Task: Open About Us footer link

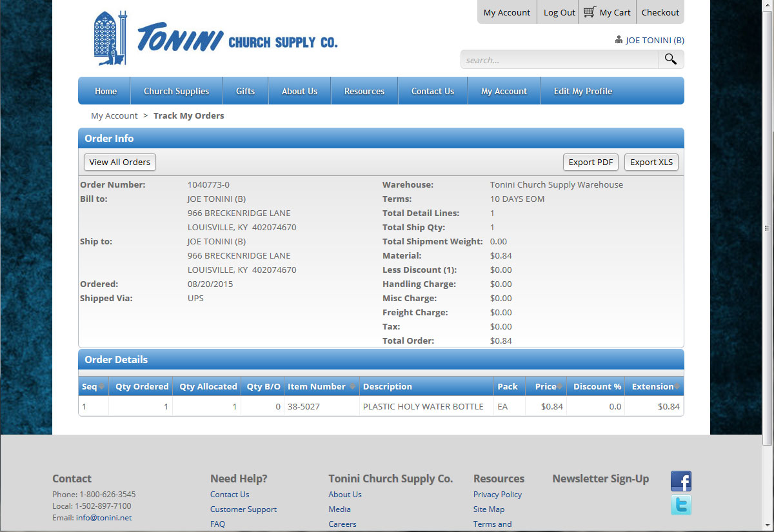Action: point(345,495)
